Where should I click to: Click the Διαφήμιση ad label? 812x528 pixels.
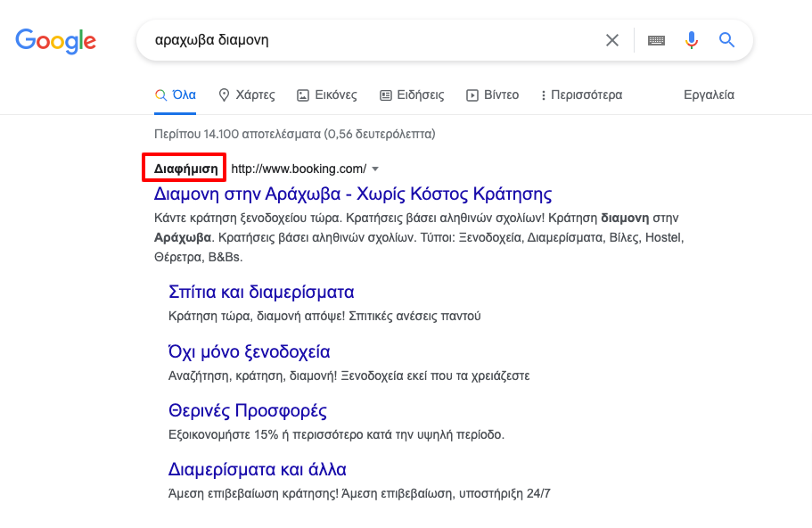(185, 169)
